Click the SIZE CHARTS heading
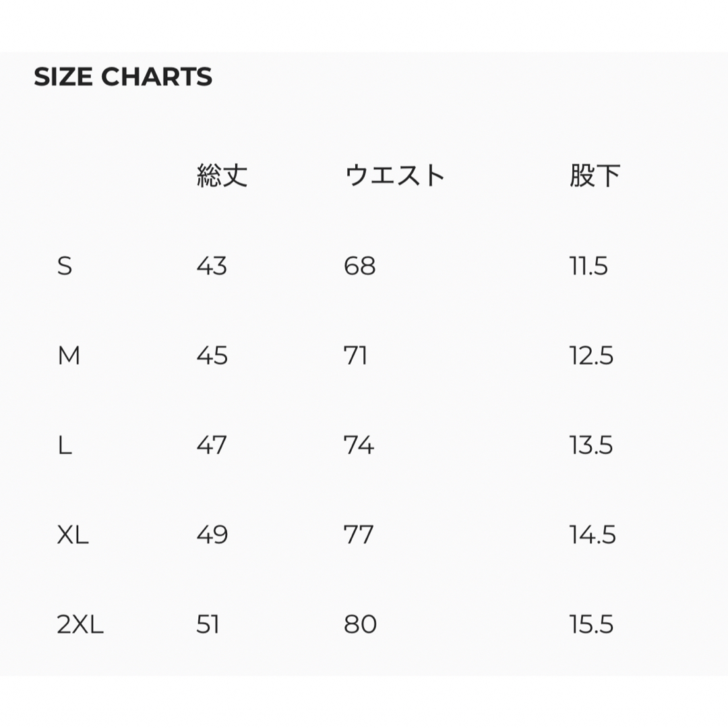728x728 pixels. pyautogui.click(x=123, y=77)
